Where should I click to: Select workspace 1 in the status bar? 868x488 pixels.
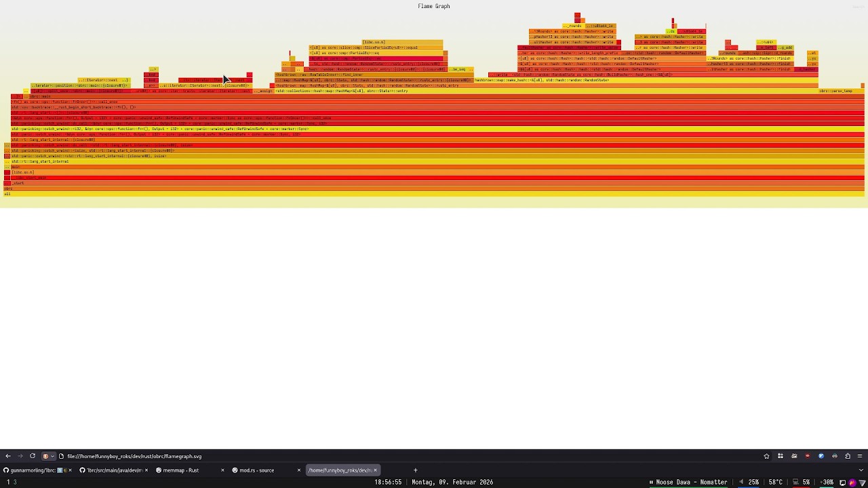[x=8, y=482]
